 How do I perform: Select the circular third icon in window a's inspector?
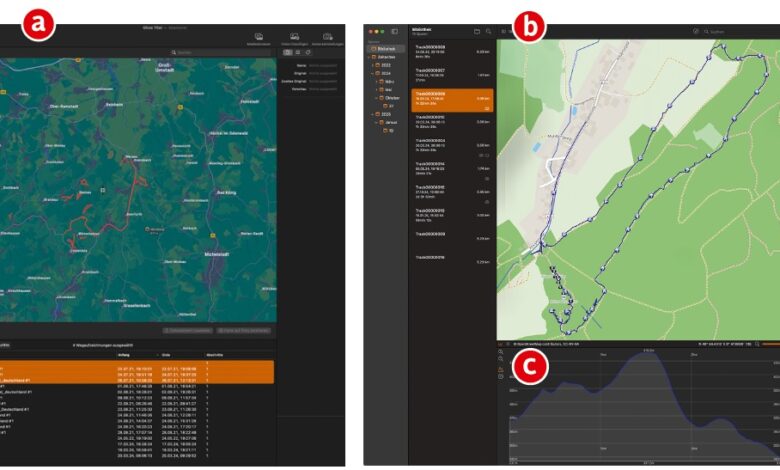[308, 52]
